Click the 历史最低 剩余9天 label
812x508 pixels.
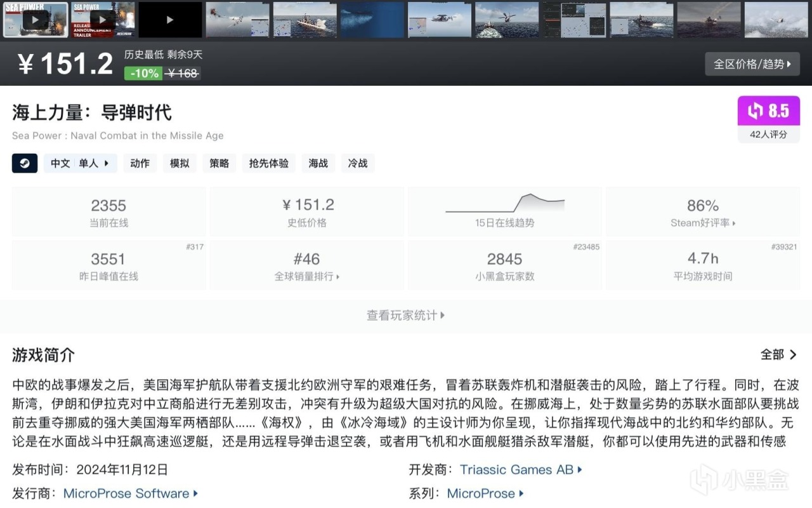point(163,55)
